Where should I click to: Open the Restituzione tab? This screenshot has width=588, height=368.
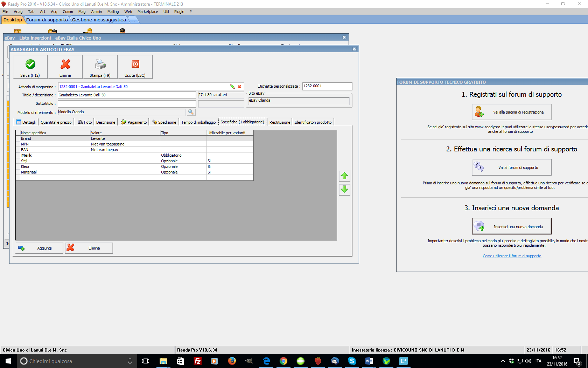coord(280,122)
